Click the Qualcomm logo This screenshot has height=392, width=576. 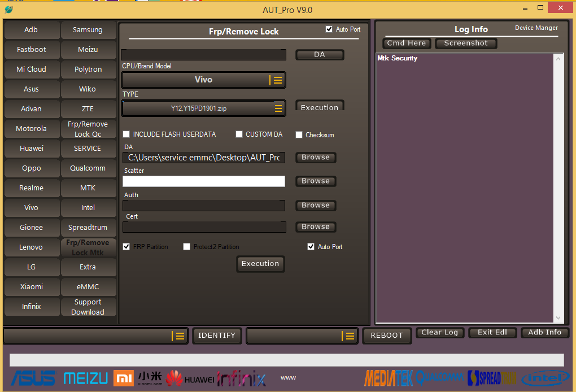coord(439,377)
